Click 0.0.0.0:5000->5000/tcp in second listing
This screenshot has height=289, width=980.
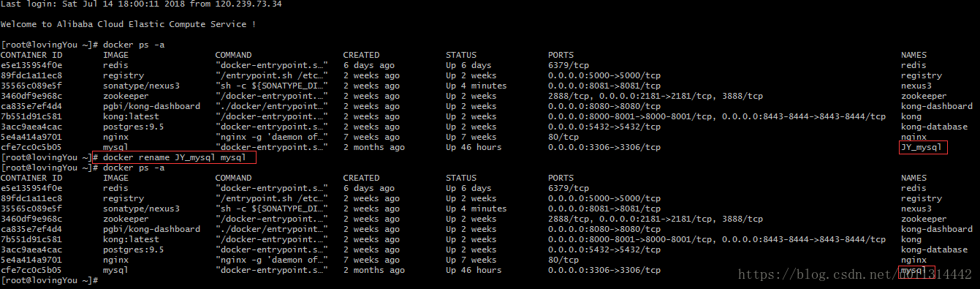click(x=604, y=199)
